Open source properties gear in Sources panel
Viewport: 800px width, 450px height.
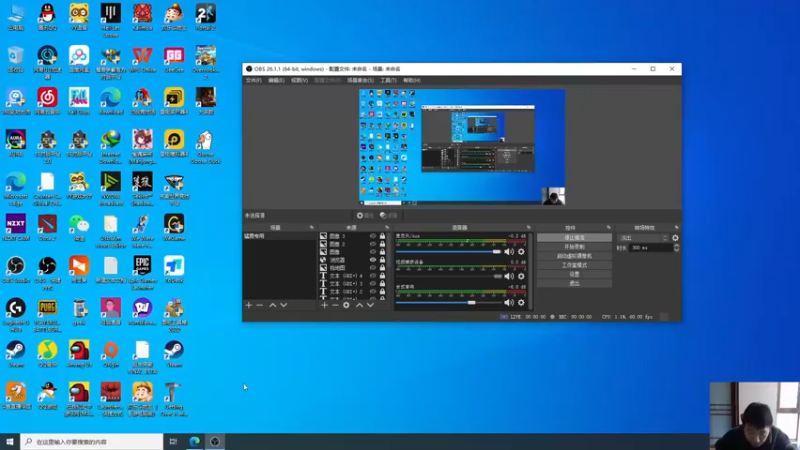click(346, 305)
